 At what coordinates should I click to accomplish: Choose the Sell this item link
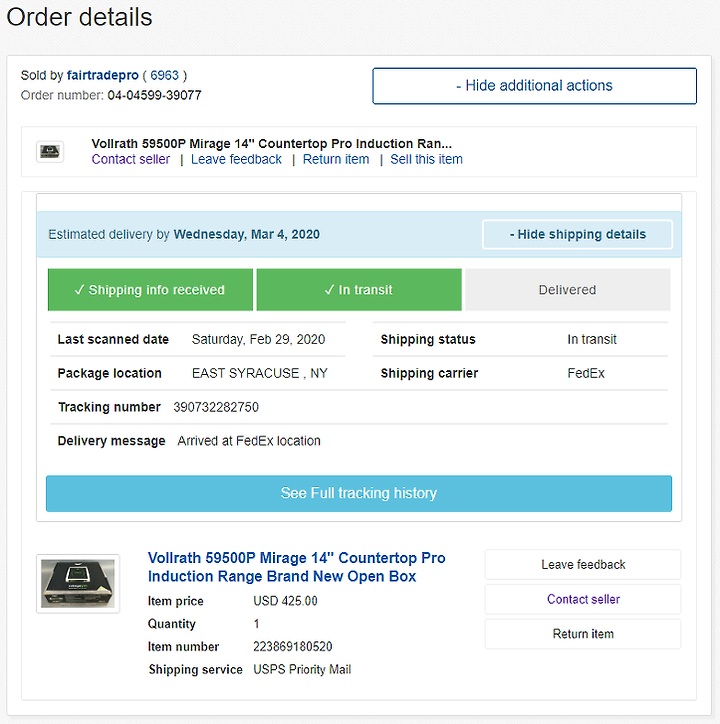click(x=426, y=159)
